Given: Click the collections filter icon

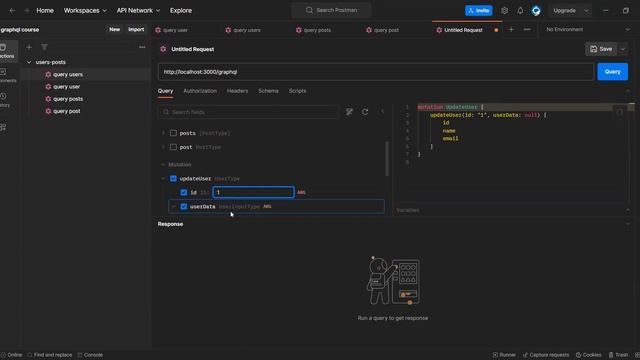Looking at the screenshot, I should [44, 47].
